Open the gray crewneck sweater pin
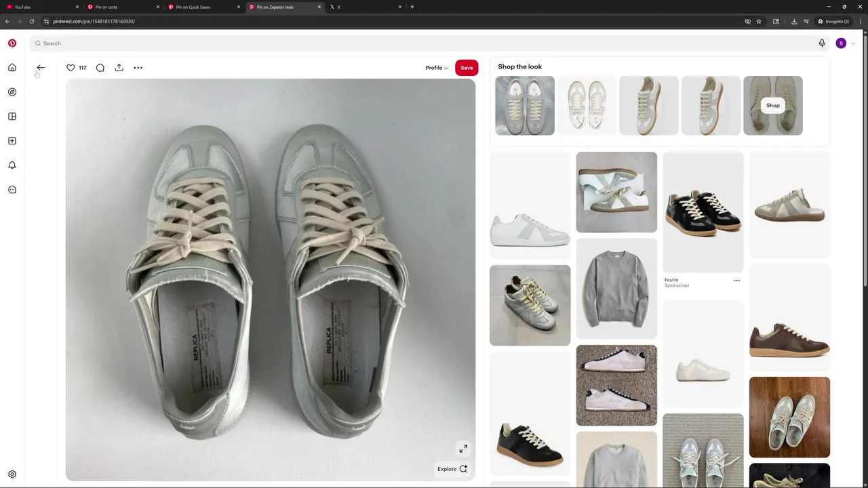 point(616,289)
